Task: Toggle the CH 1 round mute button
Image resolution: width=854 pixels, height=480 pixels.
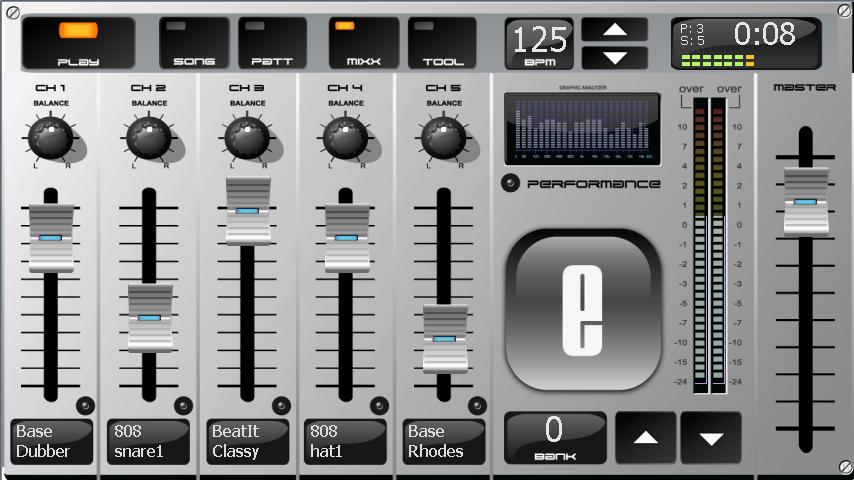Action: pos(86,405)
